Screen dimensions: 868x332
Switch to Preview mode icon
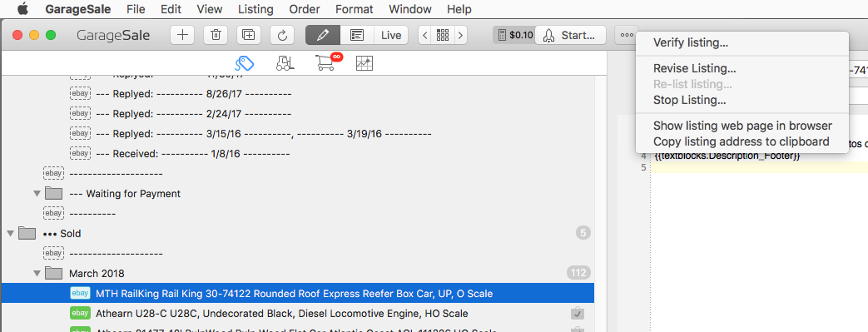tap(357, 35)
